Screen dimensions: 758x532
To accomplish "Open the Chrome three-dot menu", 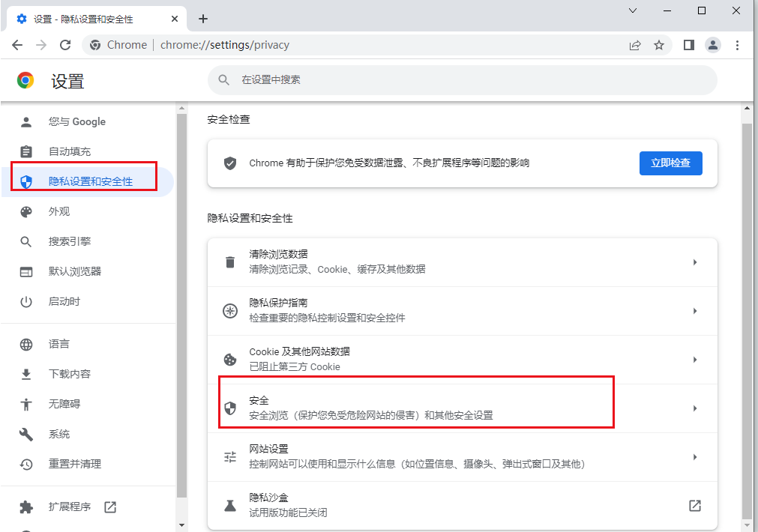I will pyautogui.click(x=738, y=45).
